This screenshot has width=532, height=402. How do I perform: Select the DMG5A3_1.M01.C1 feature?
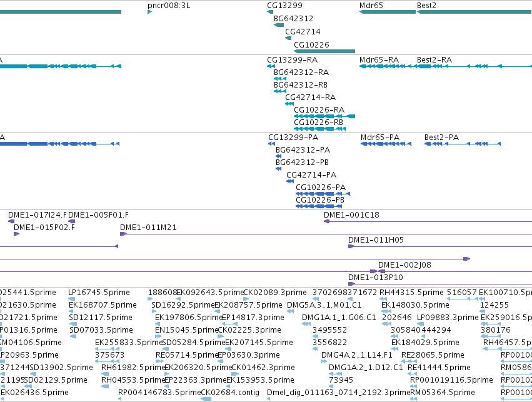tap(290, 311)
